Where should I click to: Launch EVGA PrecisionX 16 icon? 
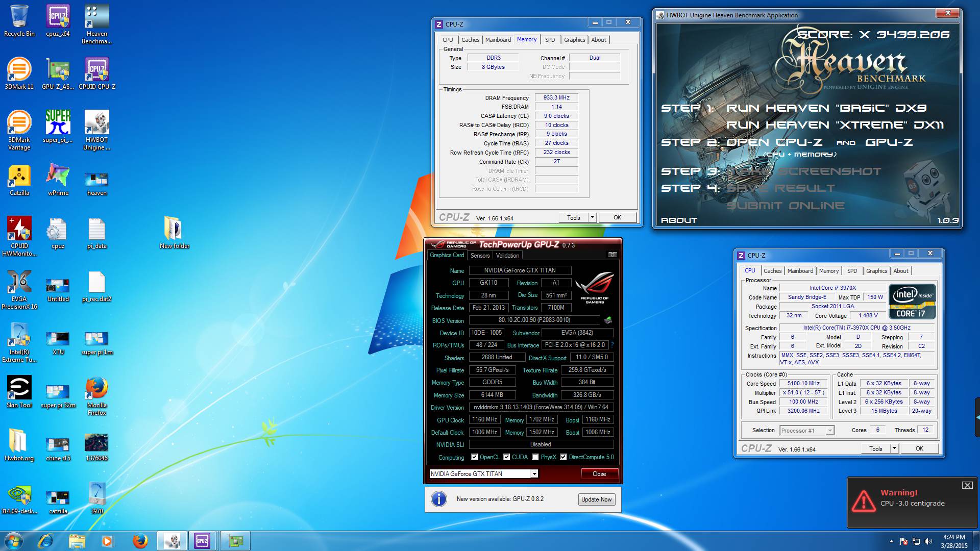click(19, 289)
